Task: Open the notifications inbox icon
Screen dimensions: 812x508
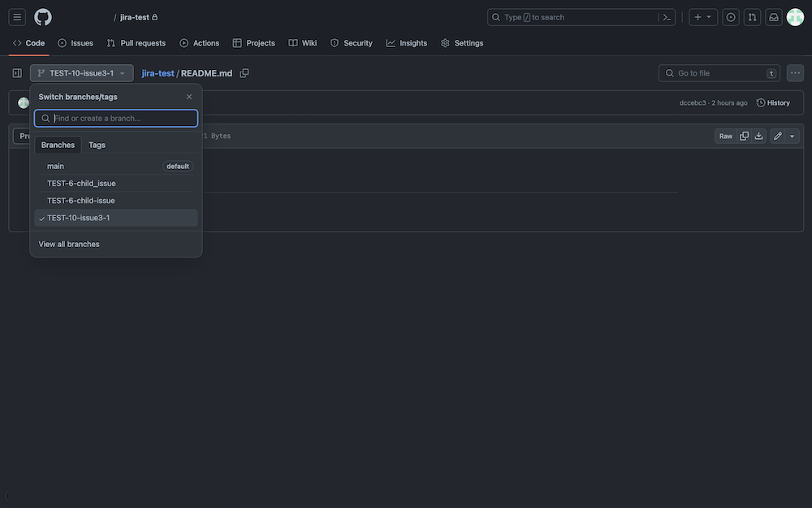Action: [774, 17]
